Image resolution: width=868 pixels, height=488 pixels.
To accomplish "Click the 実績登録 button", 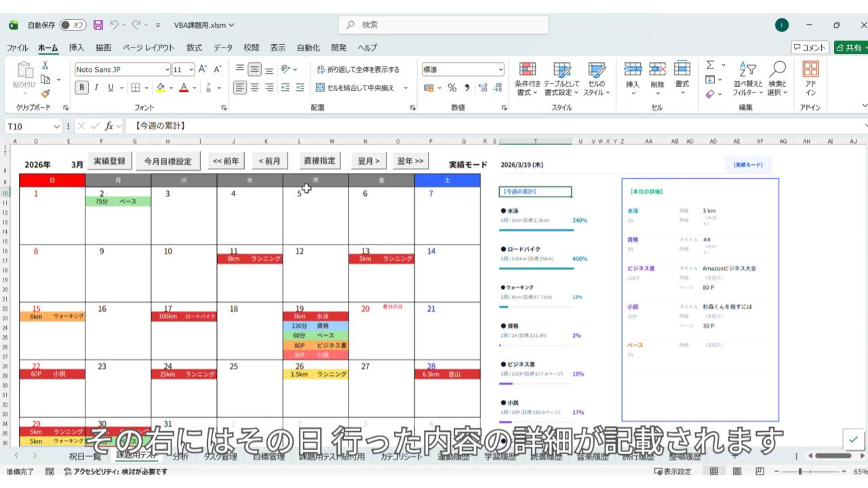I will click(109, 161).
